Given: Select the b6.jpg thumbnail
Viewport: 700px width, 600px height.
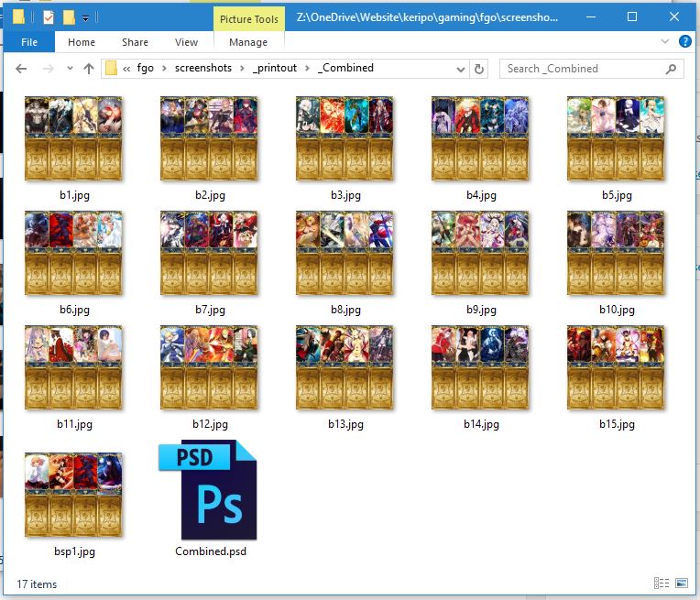Looking at the screenshot, I should click(73, 253).
